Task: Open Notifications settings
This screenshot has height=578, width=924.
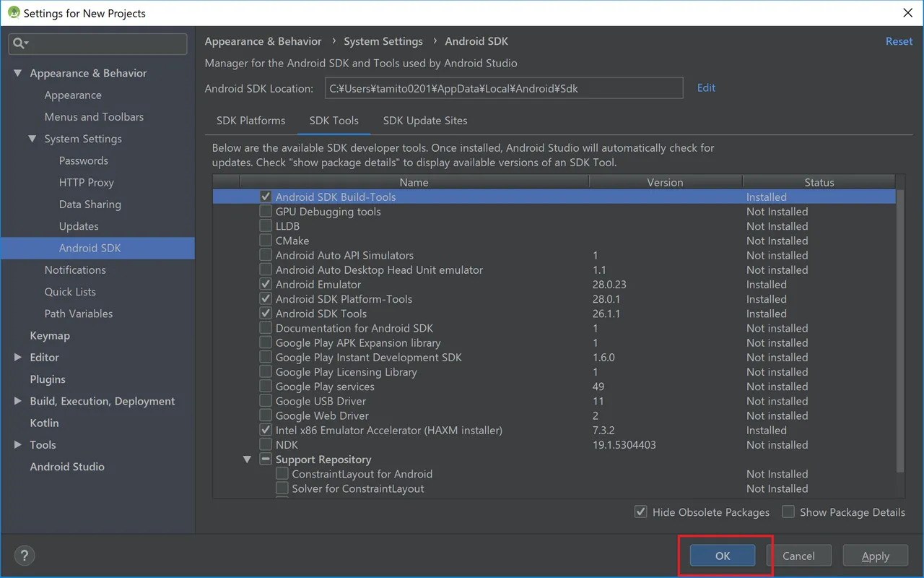Action: click(x=75, y=269)
